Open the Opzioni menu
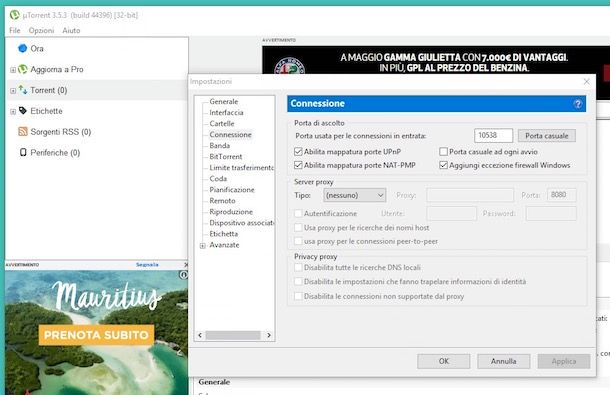Image resolution: width=610 pixels, height=395 pixels. (41, 30)
